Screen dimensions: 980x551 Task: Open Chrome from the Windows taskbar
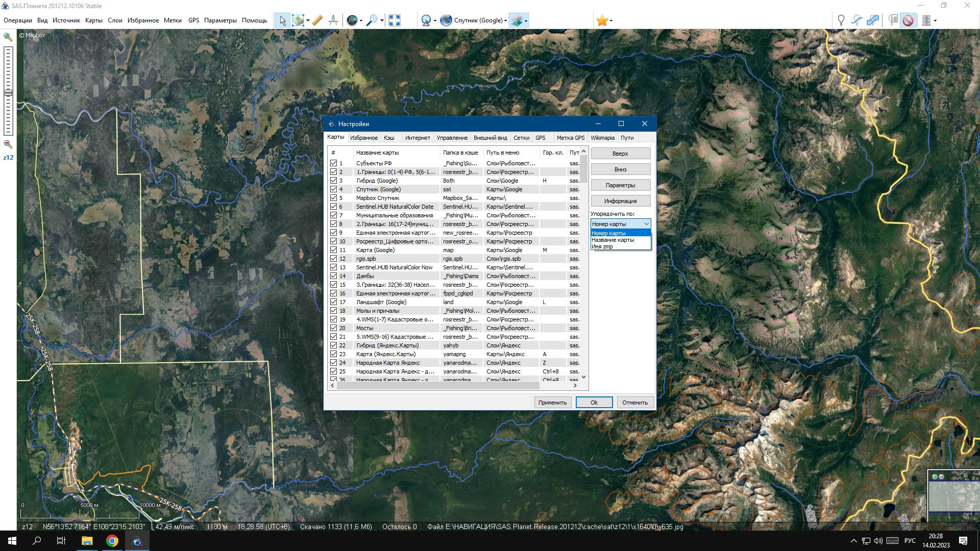point(112,541)
